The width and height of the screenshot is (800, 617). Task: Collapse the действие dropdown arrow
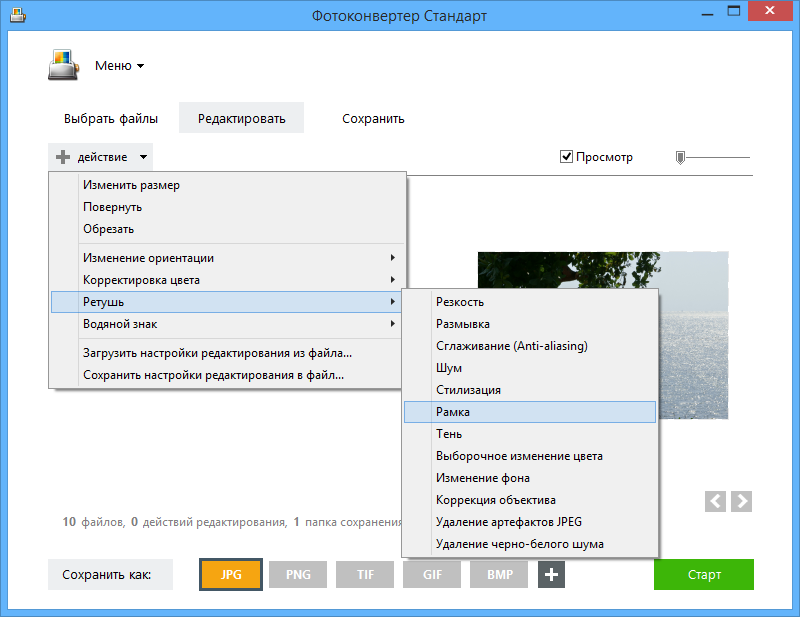coord(143,157)
